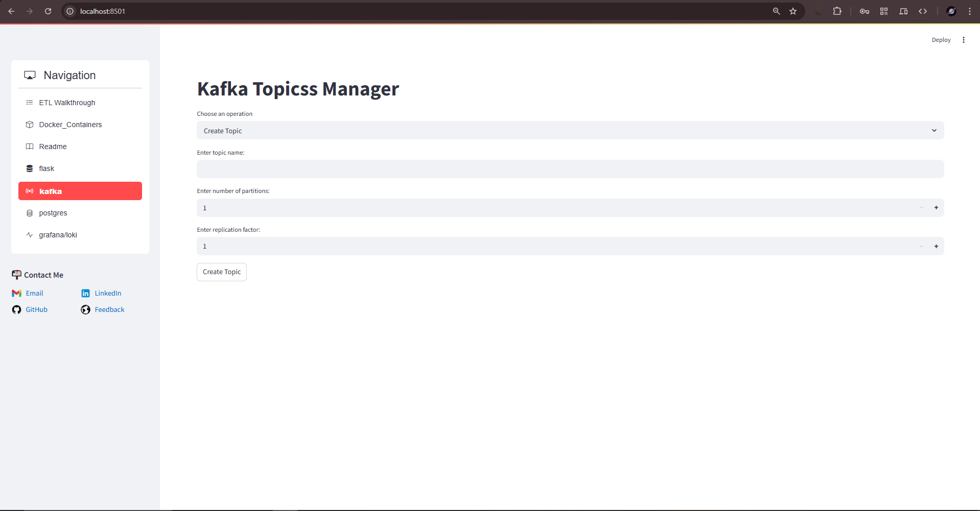This screenshot has height=511, width=980.
Task: Click the LinkedIn icon
Action: point(85,293)
